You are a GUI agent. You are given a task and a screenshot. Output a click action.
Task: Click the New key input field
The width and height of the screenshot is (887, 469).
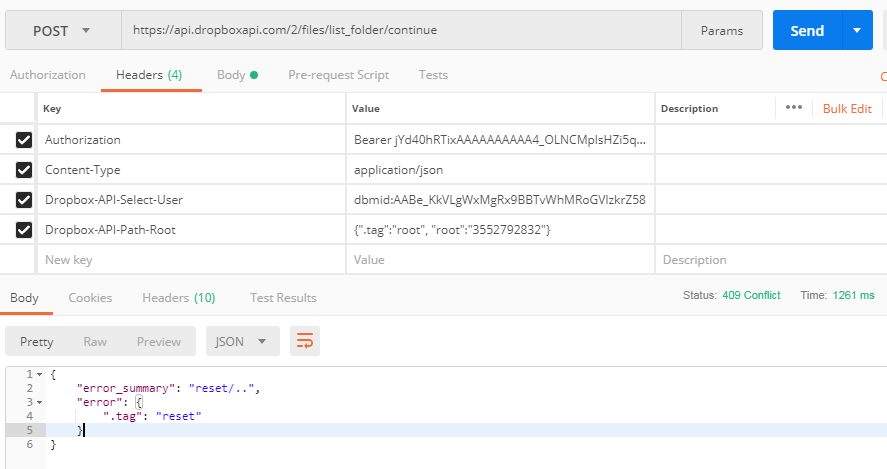click(191, 260)
